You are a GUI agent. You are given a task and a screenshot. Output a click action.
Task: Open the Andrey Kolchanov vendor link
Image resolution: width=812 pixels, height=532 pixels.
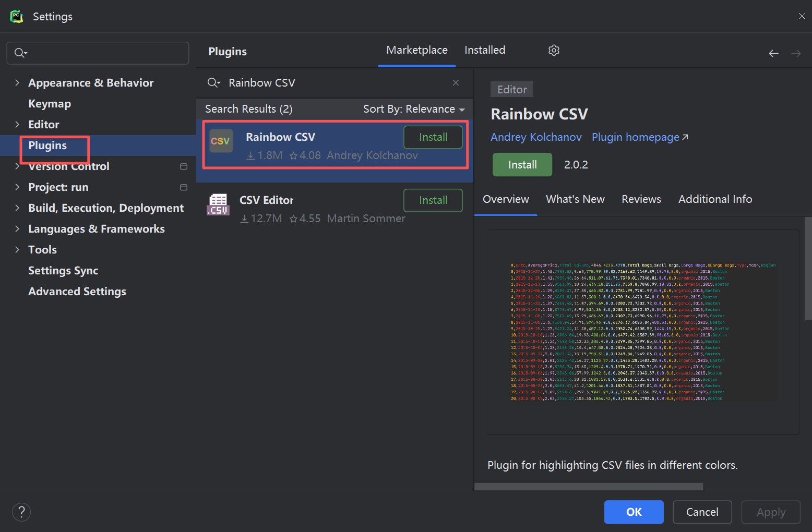(536, 137)
